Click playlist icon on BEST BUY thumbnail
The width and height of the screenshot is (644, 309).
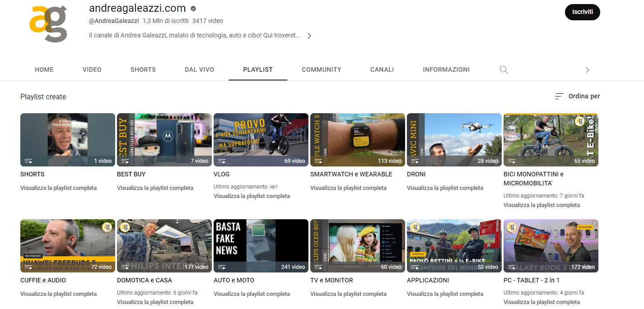[125, 161]
